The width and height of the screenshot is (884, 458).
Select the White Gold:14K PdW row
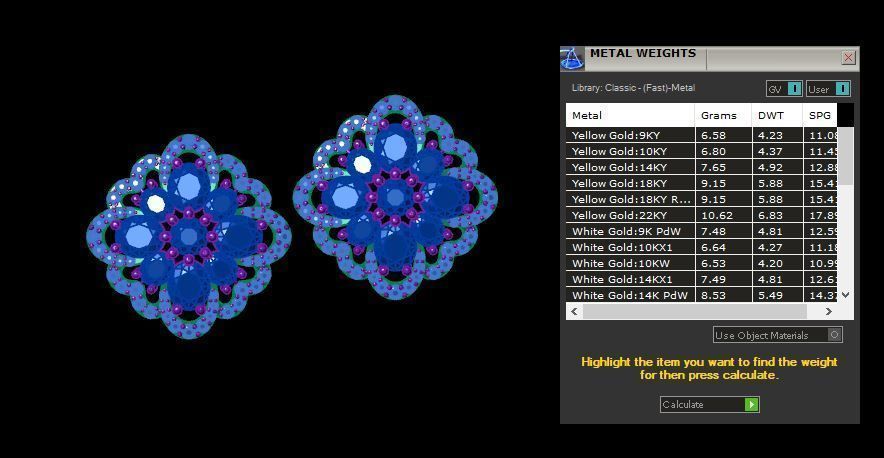pyautogui.click(x=702, y=295)
